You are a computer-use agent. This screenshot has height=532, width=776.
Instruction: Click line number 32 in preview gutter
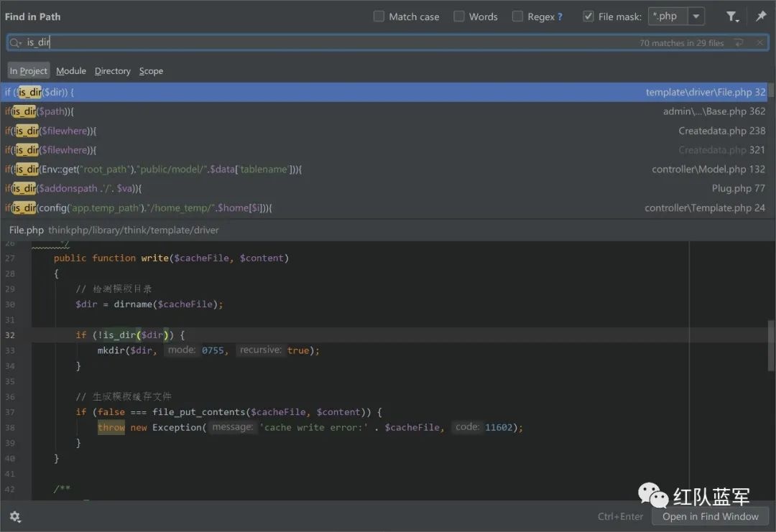(10, 335)
